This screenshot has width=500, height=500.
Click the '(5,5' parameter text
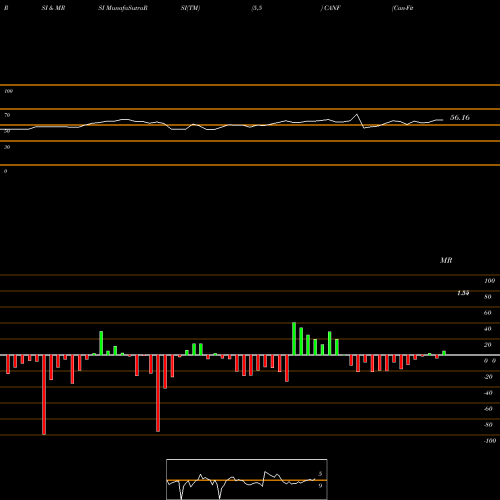pos(257,8)
